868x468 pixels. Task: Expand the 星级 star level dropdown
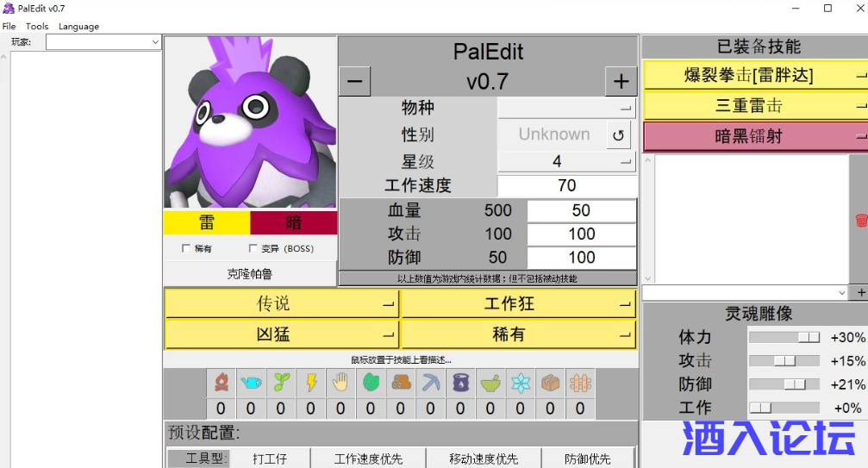pyautogui.click(x=567, y=161)
